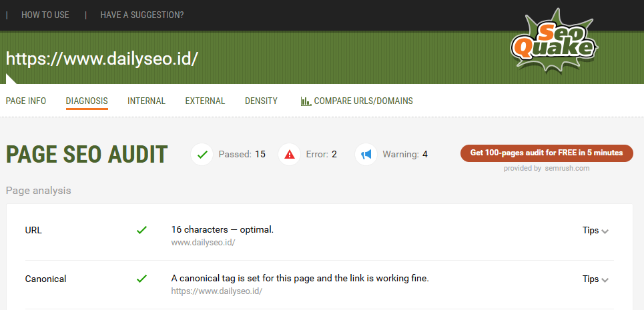This screenshot has height=310, width=644.
Task: Expand Tips for the Canonical row
Action: (595, 279)
